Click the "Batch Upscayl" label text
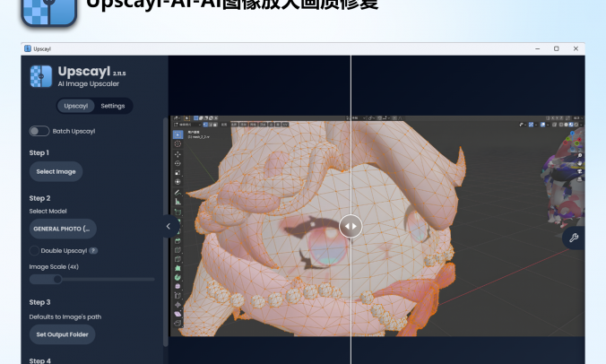Viewport: 606px width, 364px height. 74,132
